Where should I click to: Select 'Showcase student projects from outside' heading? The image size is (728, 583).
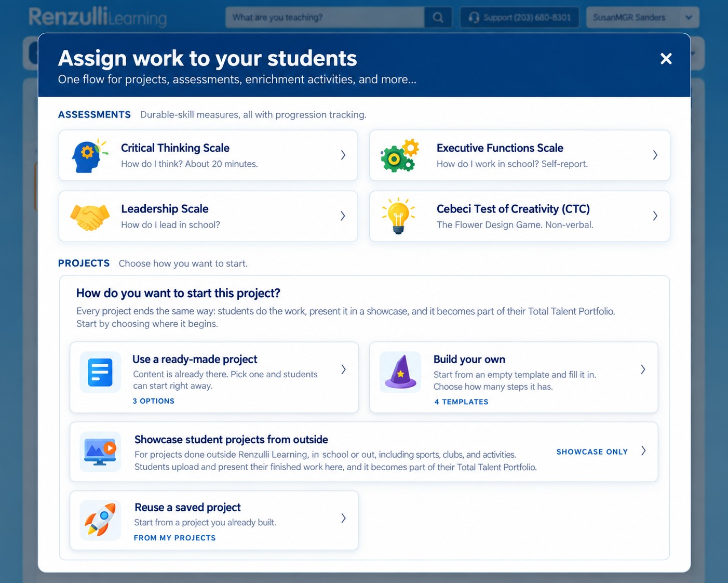(x=231, y=440)
